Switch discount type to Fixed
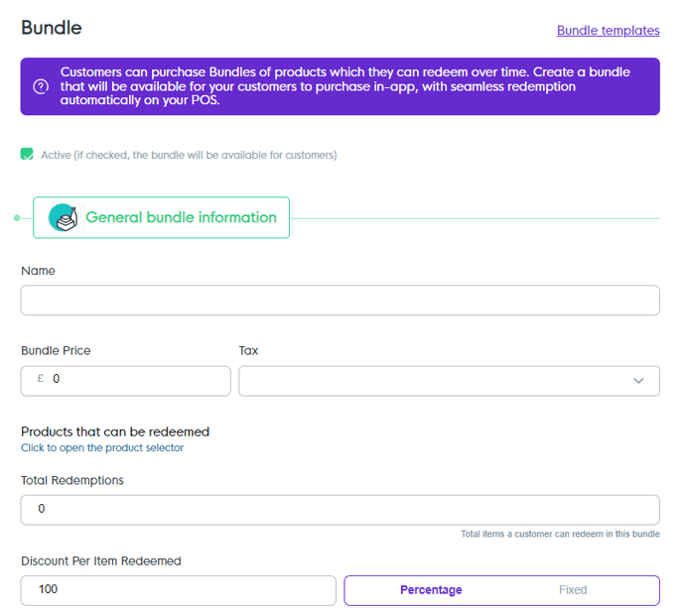Viewport: 683px width, 616px height. tap(573, 590)
